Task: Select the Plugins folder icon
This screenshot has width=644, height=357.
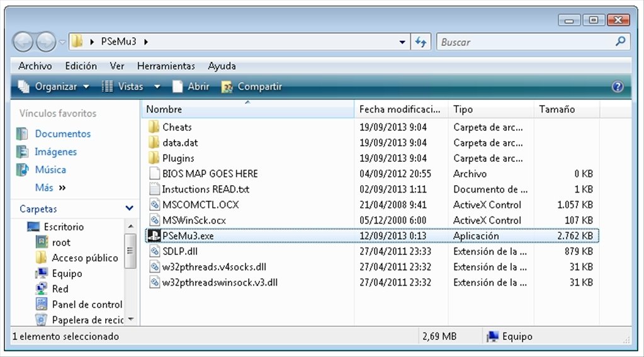Action: [154, 158]
